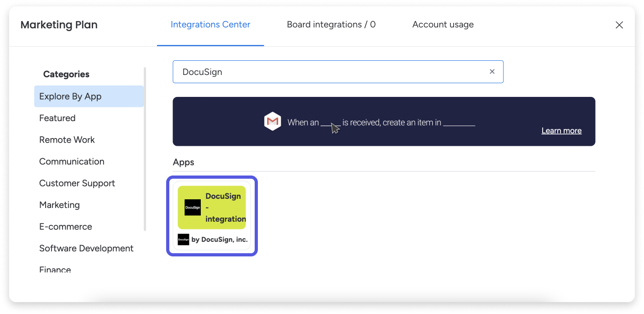Open the Explore By App category
The height and width of the screenshot is (314, 644).
[x=70, y=96]
